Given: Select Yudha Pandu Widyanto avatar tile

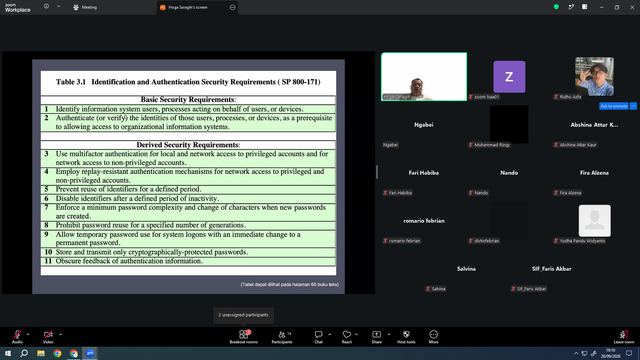Looking at the screenshot, I should pyautogui.click(x=595, y=221).
